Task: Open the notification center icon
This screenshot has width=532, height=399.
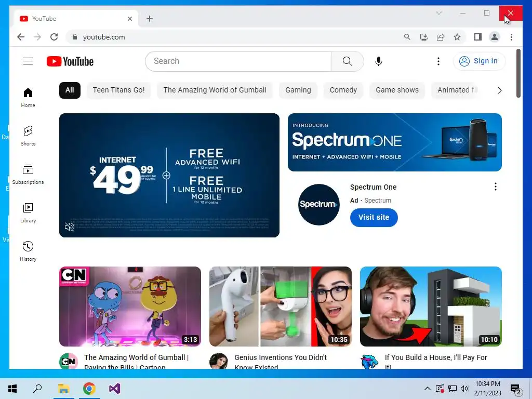Action: [x=516, y=389]
